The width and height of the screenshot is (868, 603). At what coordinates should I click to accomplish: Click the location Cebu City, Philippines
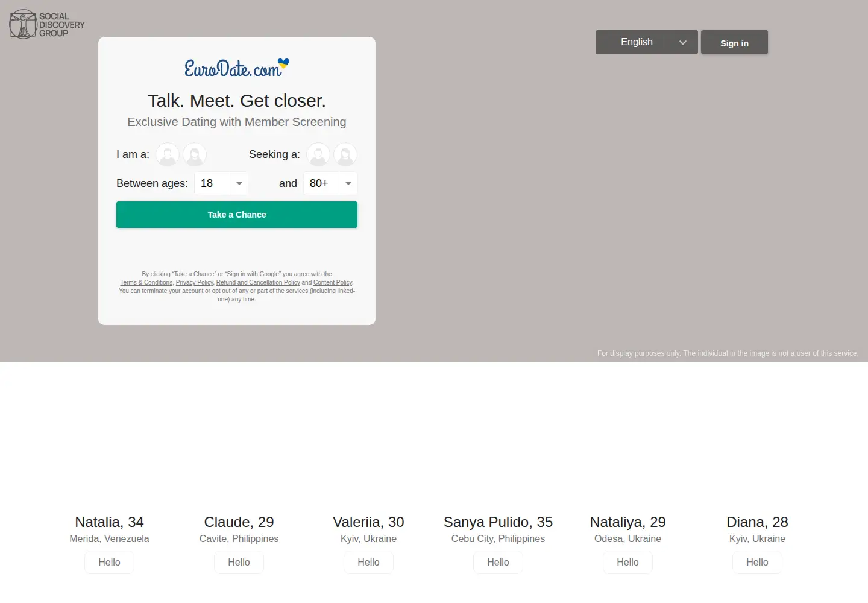tap(498, 538)
